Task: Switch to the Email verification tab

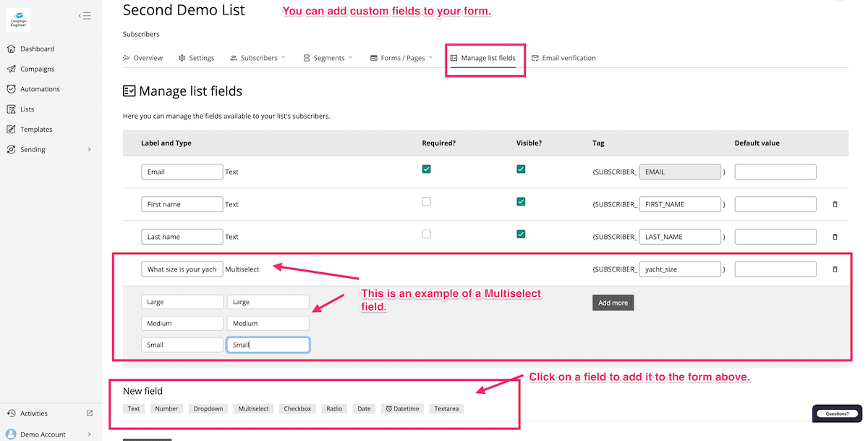Action: coord(563,58)
